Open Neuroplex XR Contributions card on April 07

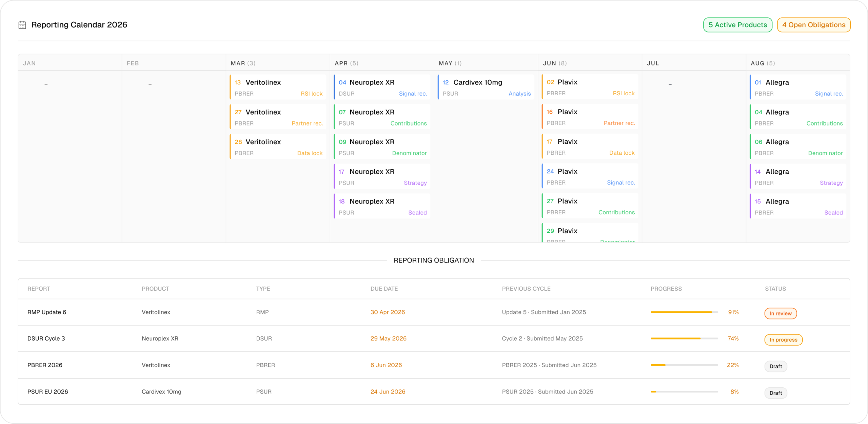click(382, 117)
